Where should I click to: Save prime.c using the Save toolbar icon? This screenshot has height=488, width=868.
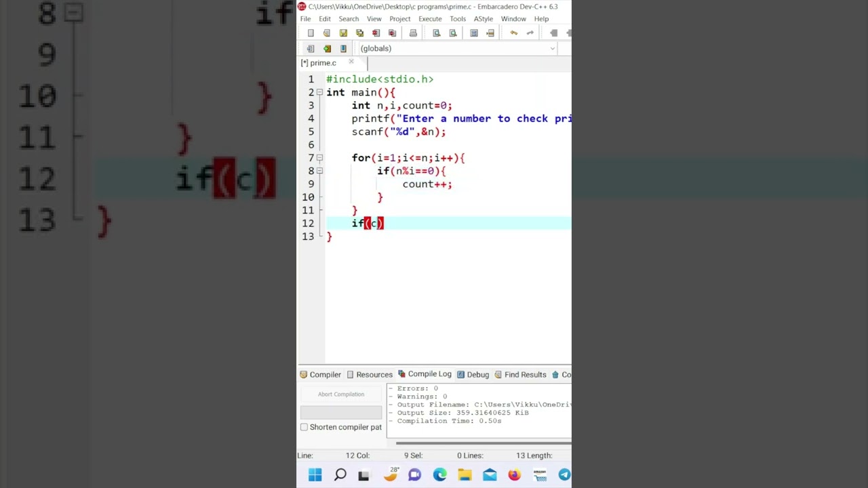pos(343,33)
